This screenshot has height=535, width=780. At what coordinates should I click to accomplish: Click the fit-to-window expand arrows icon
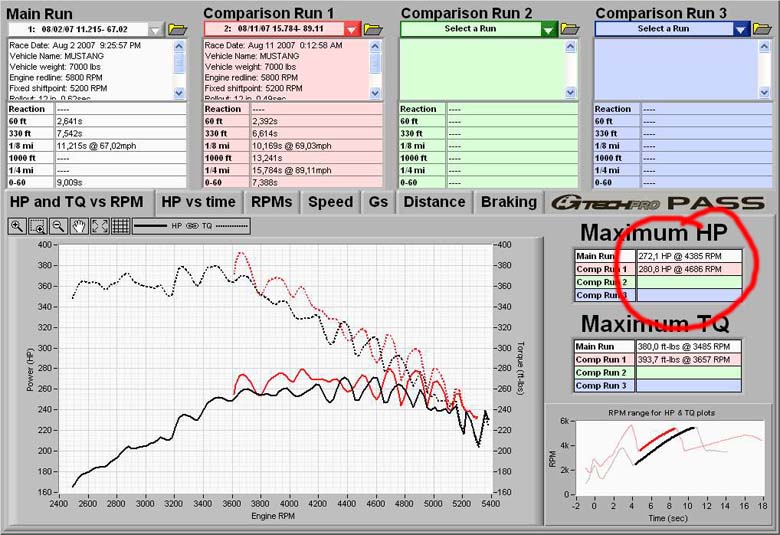pos(99,226)
